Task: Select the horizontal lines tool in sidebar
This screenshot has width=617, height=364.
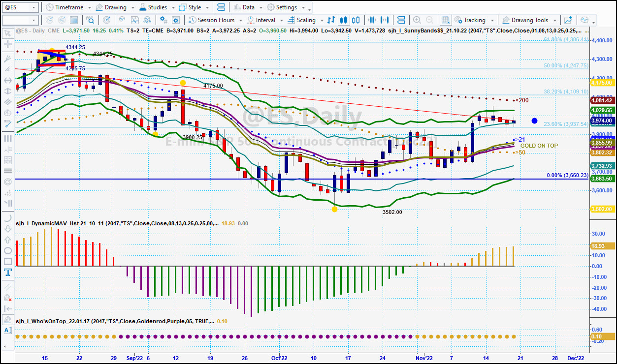Action: point(8,171)
